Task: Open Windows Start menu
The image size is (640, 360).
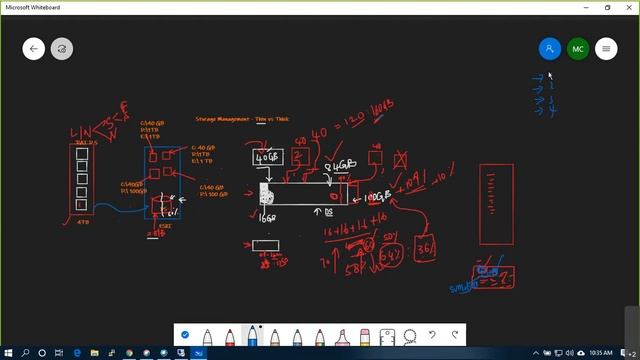Action: coord(8,353)
